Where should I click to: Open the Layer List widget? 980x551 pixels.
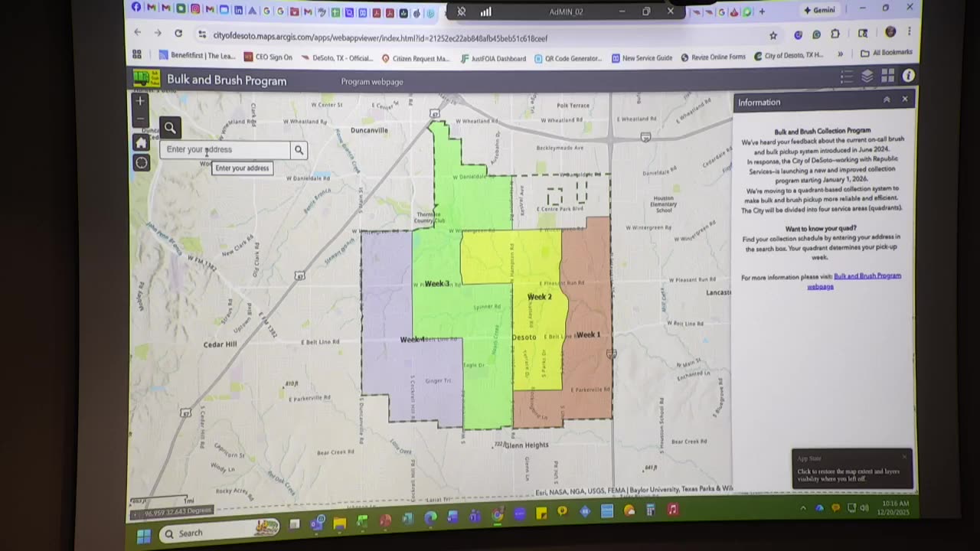point(867,76)
